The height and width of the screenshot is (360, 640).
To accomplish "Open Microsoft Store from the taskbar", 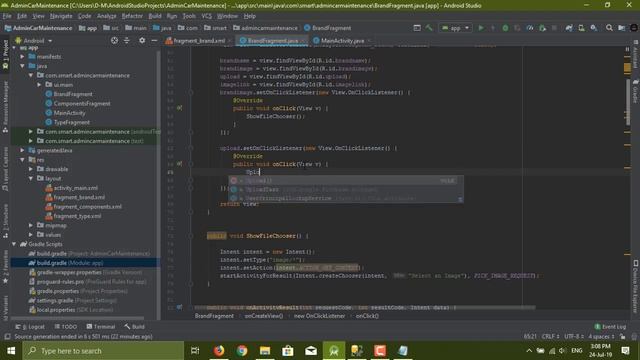I will (288, 351).
